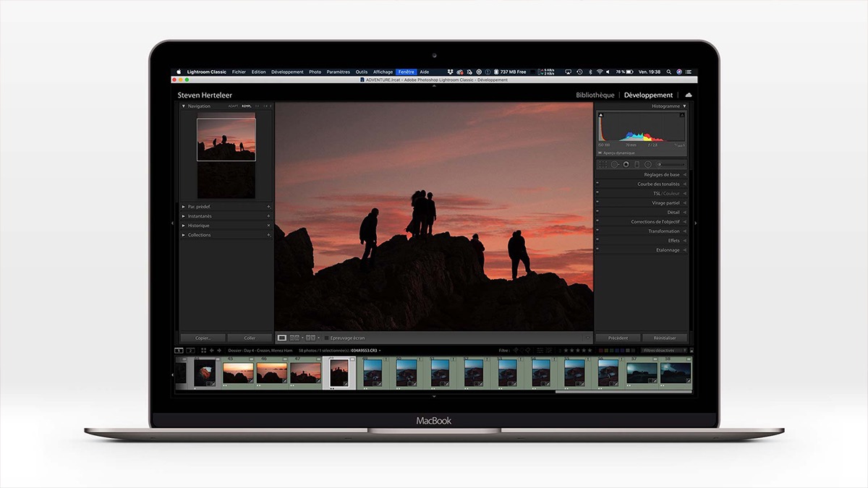Screen dimensions: 868x488
Task: Click the loupe view icon in toolbar
Action: [282, 338]
